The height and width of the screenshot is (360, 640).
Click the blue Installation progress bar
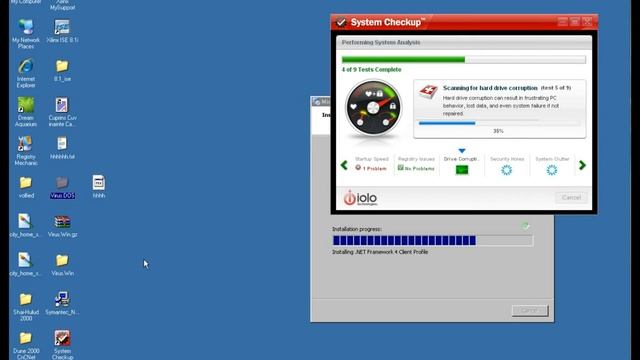click(432, 240)
